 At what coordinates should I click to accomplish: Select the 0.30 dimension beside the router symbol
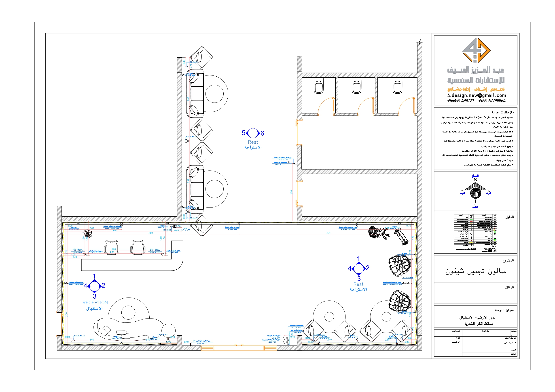[x=178, y=226]
